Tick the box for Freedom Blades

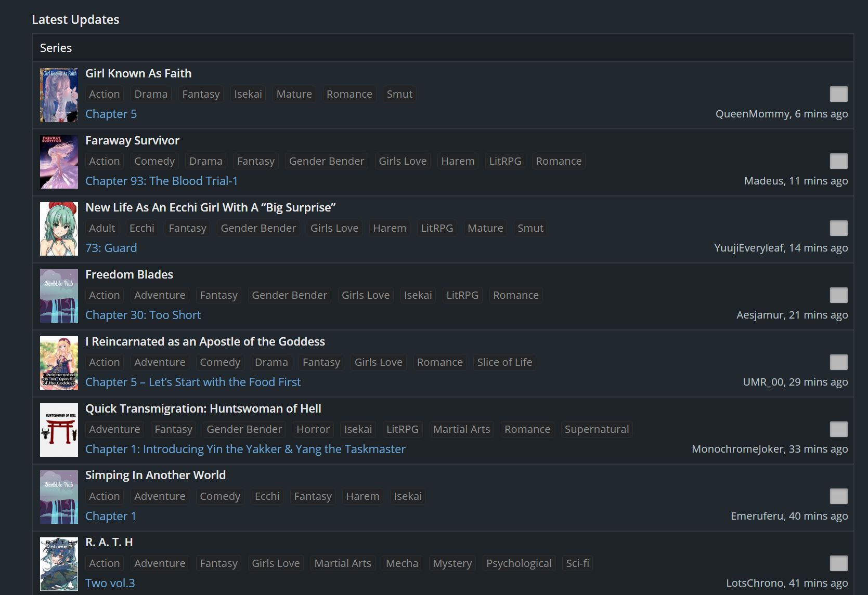click(838, 295)
